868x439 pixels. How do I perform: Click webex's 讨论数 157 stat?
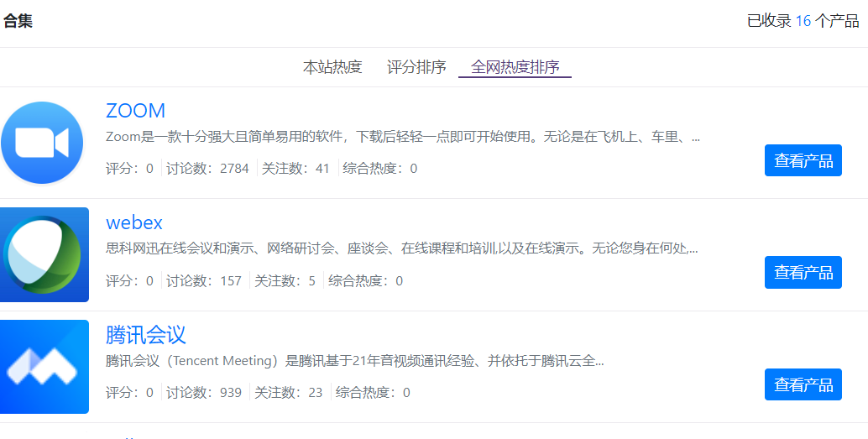click(203, 280)
